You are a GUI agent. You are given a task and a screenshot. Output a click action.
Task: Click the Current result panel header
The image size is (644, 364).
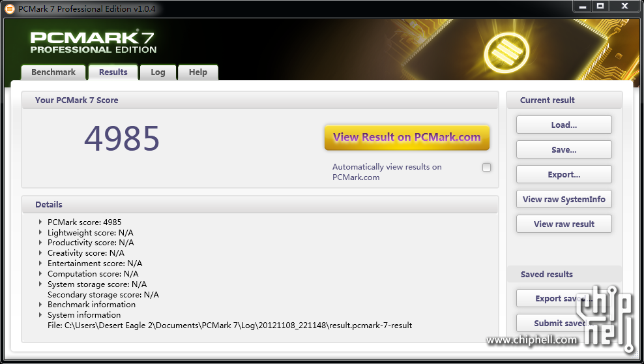547,100
